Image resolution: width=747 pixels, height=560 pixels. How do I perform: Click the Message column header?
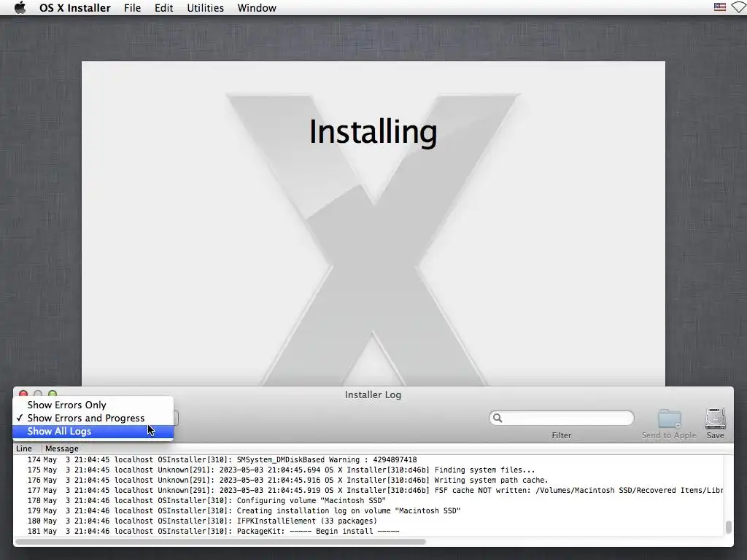(62, 448)
